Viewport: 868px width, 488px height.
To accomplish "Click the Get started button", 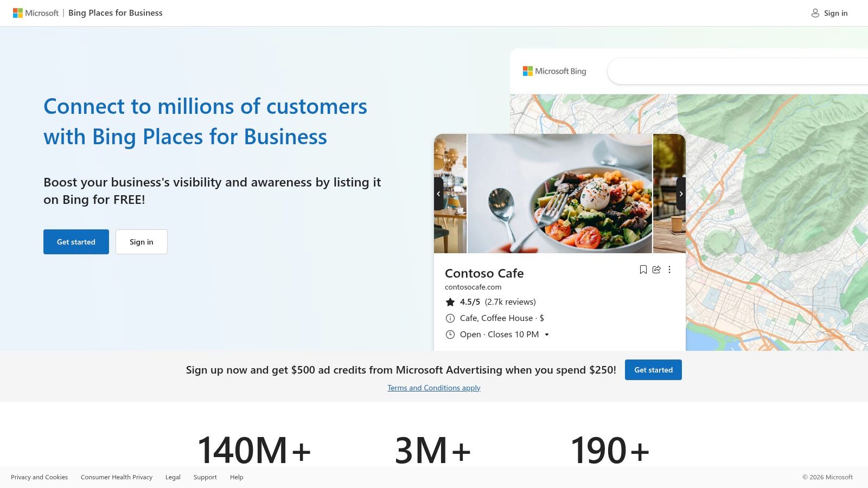I will coord(76,242).
